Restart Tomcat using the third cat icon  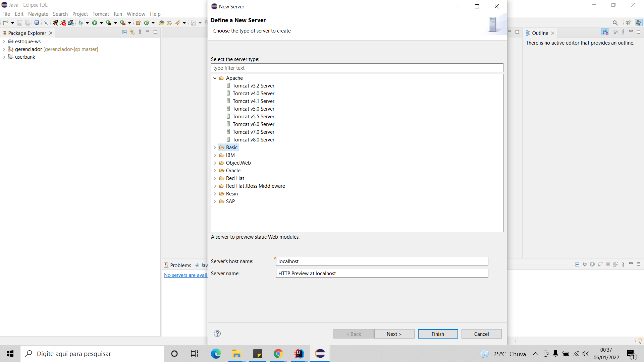point(71,23)
